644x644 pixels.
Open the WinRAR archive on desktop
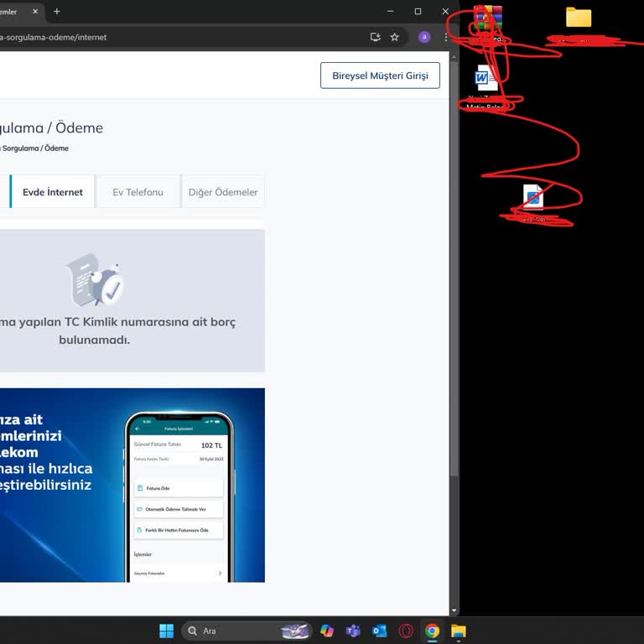tap(487, 18)
